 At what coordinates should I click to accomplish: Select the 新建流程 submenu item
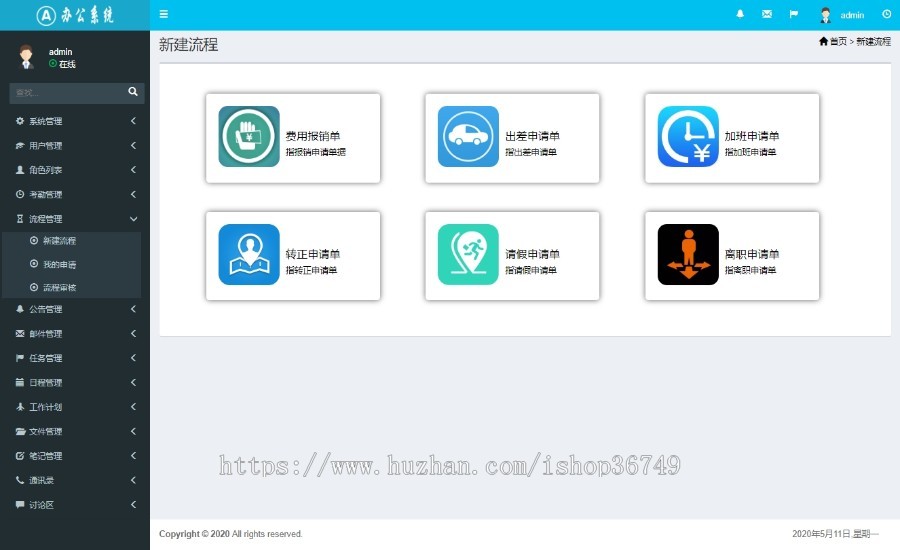[59, 241]
